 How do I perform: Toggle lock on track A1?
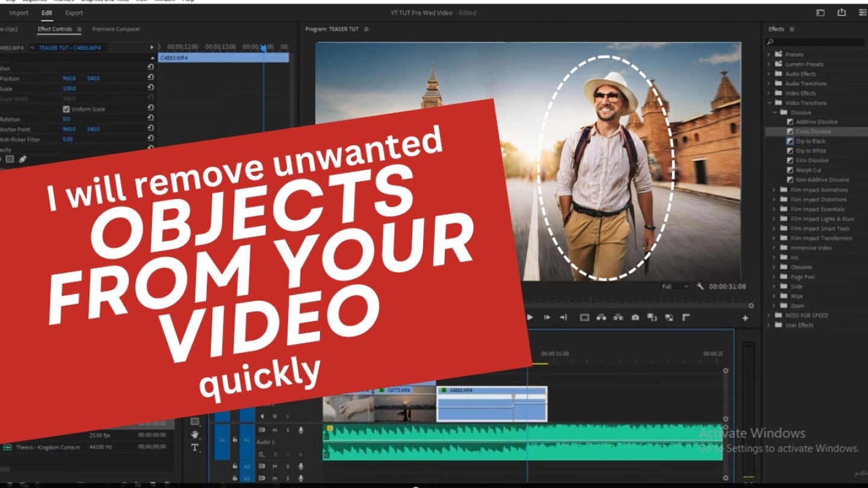coord(234,440)
